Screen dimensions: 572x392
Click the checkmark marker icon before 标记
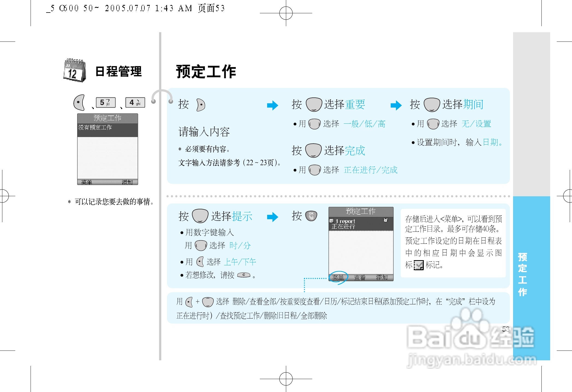pyautogui.click(x=418, y=265)
